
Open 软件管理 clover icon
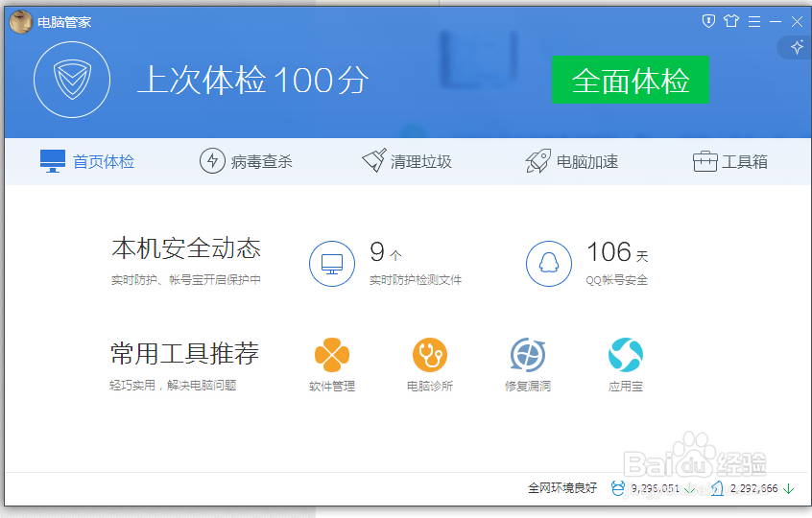point(332,355)
